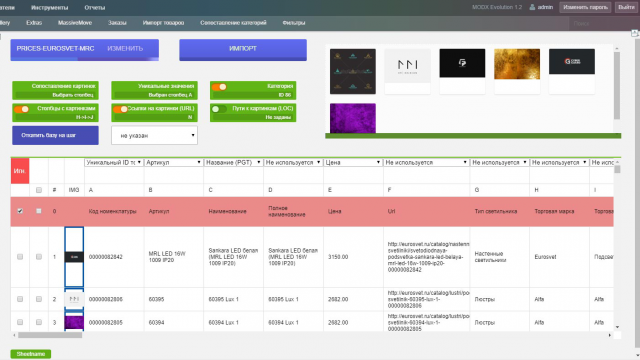Open column H 'Не используется' mapping dropdown

pyautogui.click(x=559, y=162)
